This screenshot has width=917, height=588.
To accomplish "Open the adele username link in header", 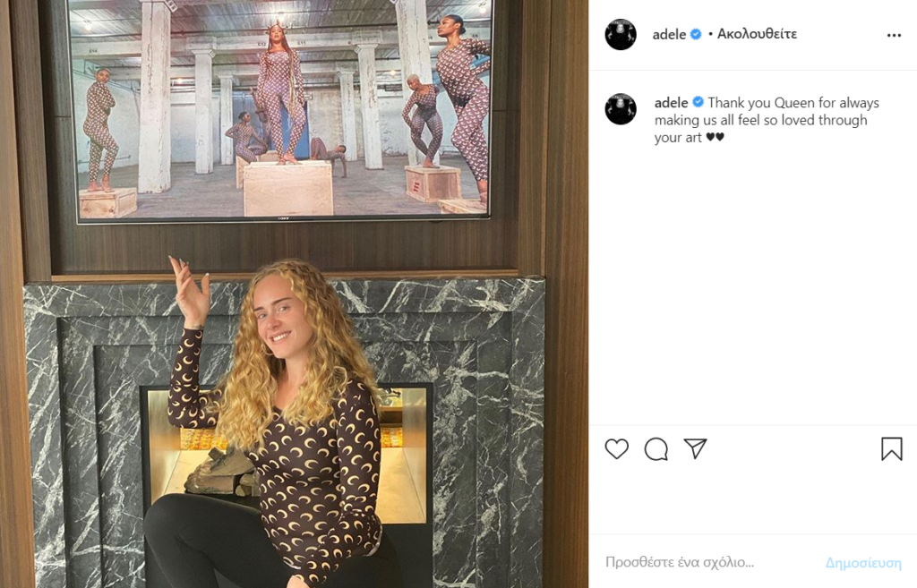I will [x=669, y=35].
